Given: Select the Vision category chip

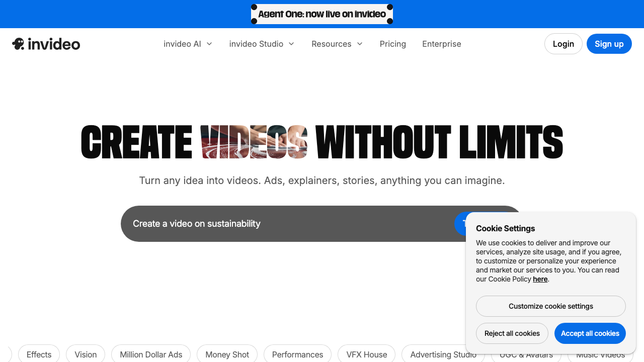Looking at the screenshot, I should coord(86,354).
